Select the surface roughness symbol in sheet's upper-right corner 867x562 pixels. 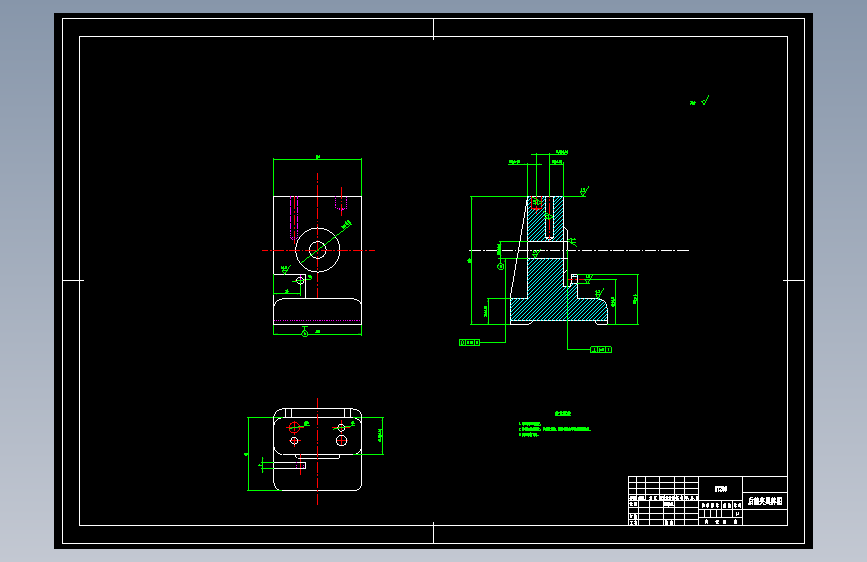[700, 101]
